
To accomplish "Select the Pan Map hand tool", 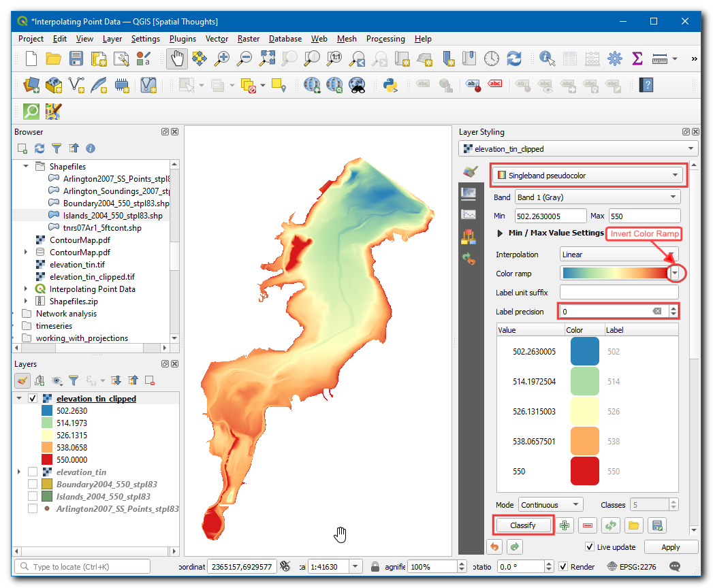I will click(x=177, y=59).
